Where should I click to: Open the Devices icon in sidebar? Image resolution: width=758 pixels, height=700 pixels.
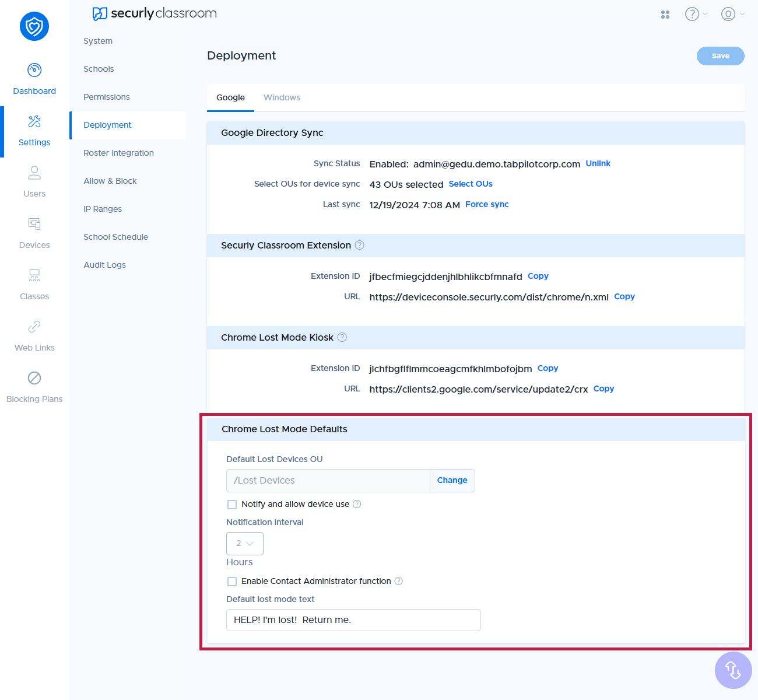coord(34,224)
